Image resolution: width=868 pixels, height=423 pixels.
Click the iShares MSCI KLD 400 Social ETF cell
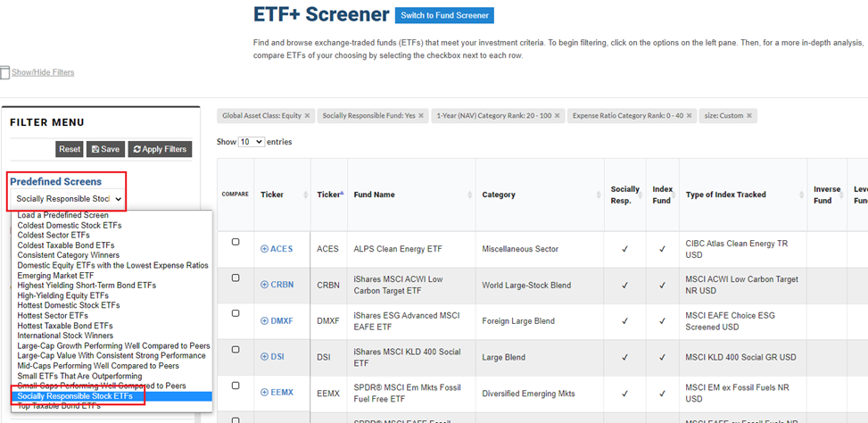pyautogui.click(x=411, y=357)
